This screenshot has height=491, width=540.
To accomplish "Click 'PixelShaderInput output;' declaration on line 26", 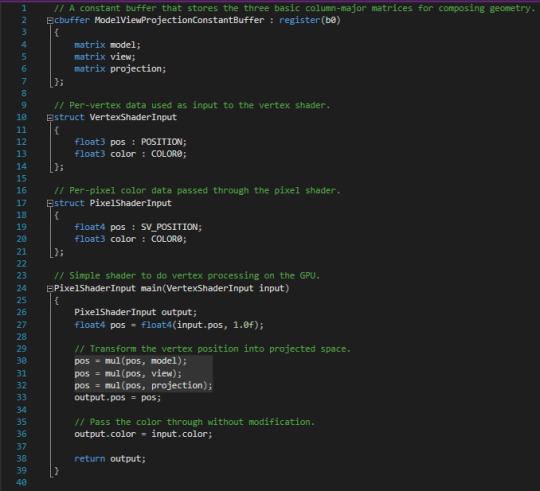I will coord(136,312).
